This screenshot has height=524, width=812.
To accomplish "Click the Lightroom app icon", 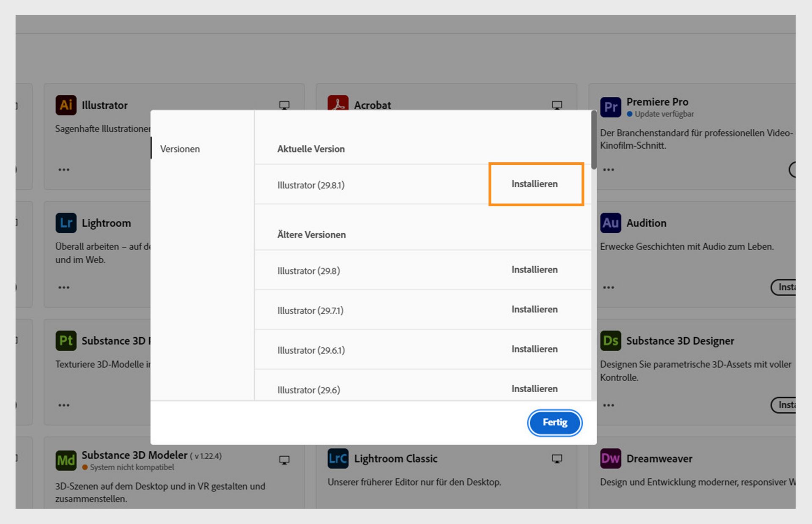I will (x=66, y=223).
